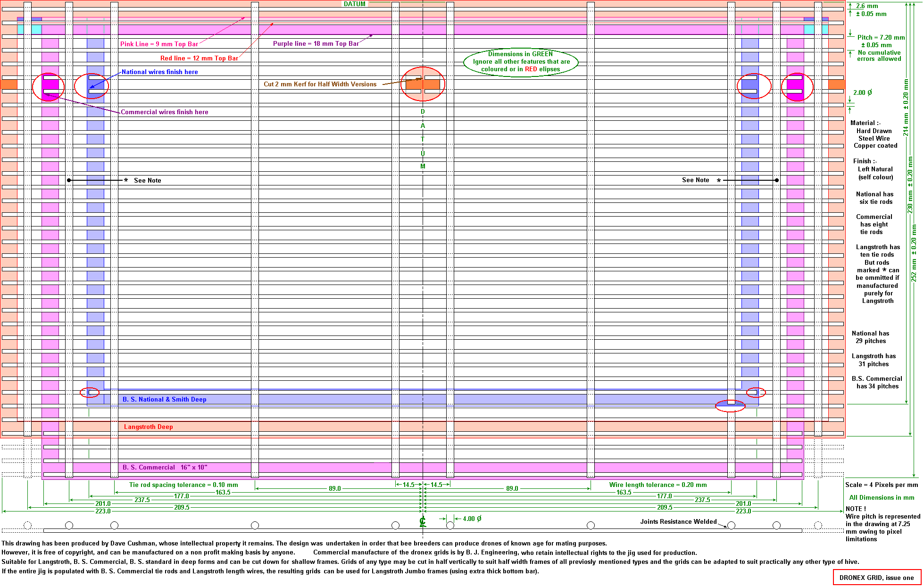Select the 'Pink Line = 9 mm Top Bar' label
Viewport: 924px width, 587px height.
point(159,44)
